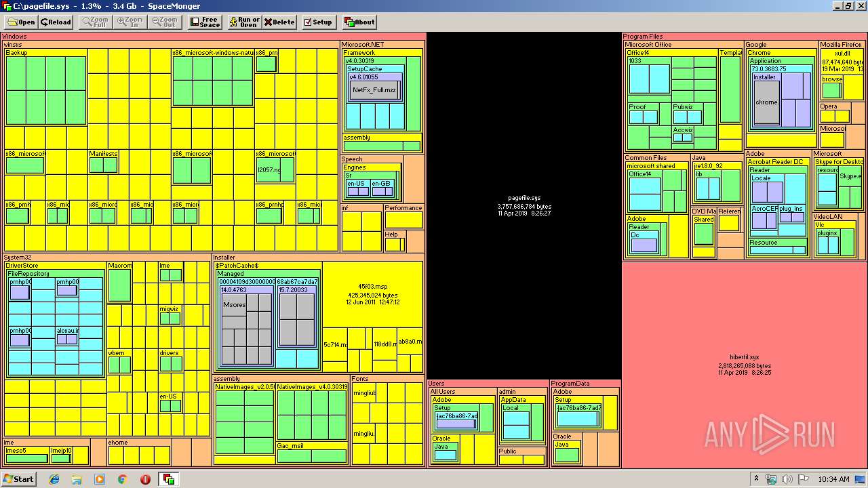The image size is (868, 488).
Task: Open the Windows Start menu
Action: click(19, 479)
